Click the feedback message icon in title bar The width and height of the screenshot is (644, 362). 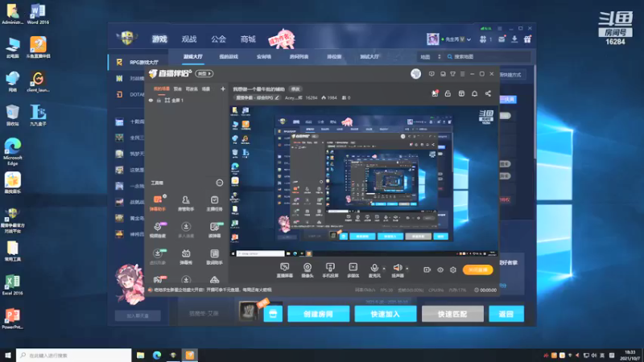tap(431, 74)
